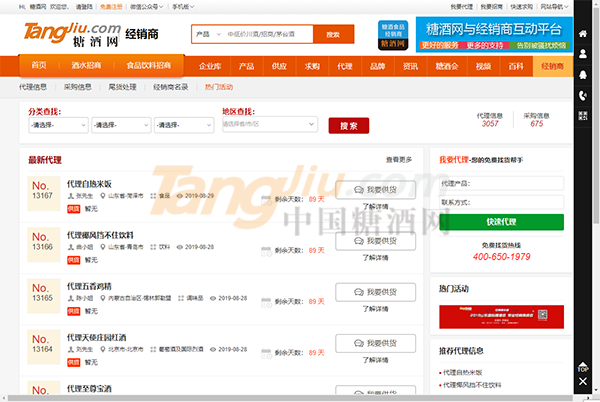Select red 供货 tag under 代理自热米饭
This screenshot has width=600, height=402.
[x=73, y=209]
